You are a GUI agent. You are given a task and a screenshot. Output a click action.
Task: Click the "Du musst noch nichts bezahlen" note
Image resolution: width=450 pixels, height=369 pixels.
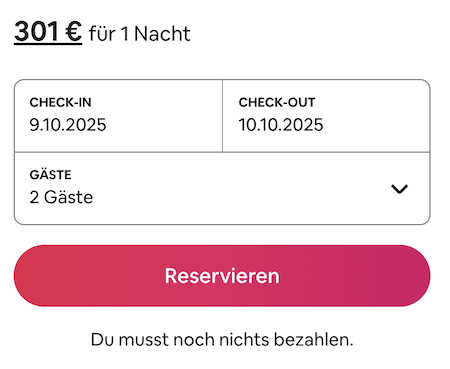click(x=222, y=340)
